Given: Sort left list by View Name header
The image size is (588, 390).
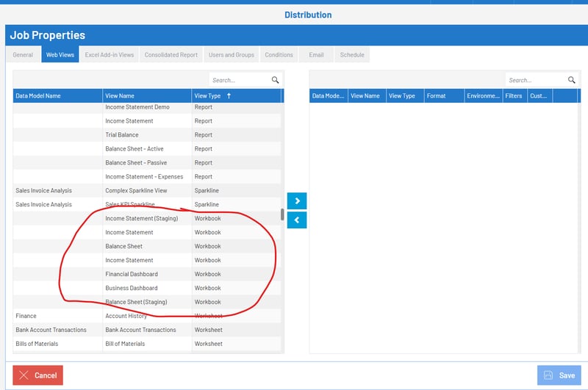Looking at the screenshot, I should (120, 95).
